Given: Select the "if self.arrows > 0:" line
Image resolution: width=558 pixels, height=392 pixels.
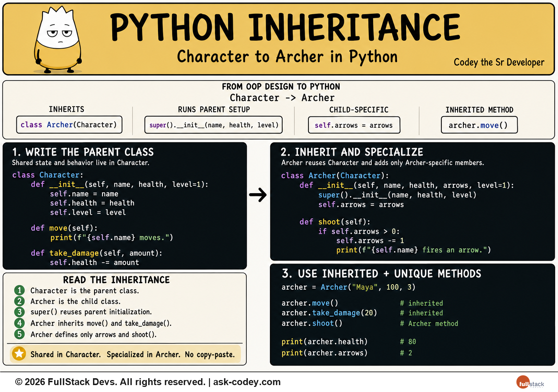Looking at the screenshot, I should [359, 231].
